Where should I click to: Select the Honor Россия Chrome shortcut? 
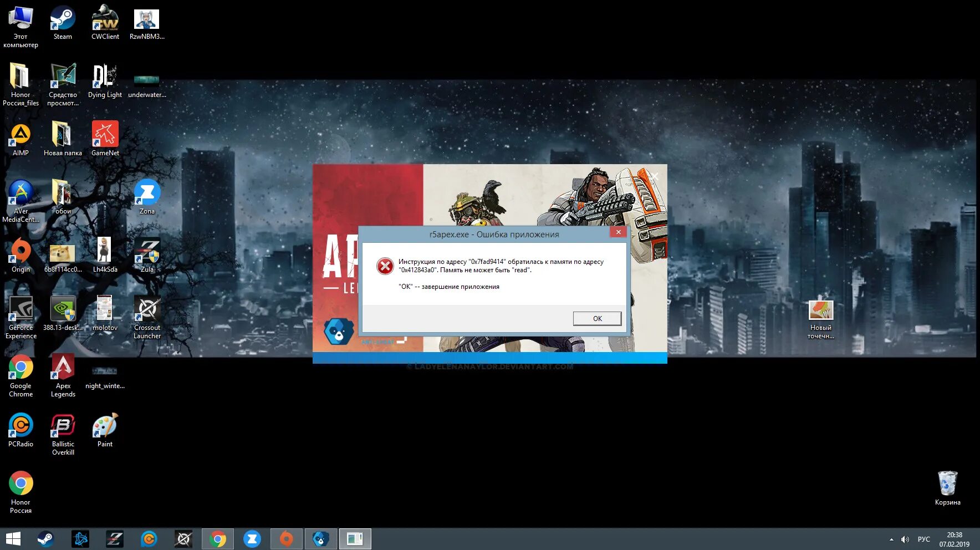(21, 492)
